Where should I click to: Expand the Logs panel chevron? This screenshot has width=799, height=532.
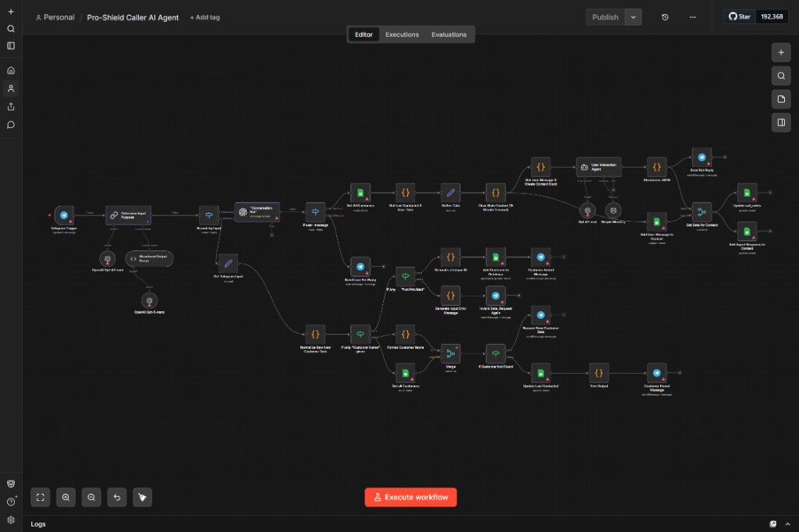tap(788, 524)
